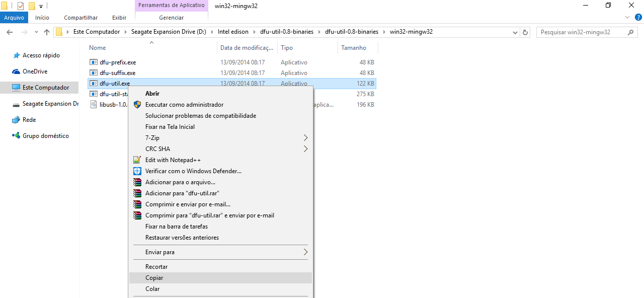The height and width of the screenshot is (298, 644).
Task: Click the Rede network icon
Action: pyautogui.click(x=17, y=120)
